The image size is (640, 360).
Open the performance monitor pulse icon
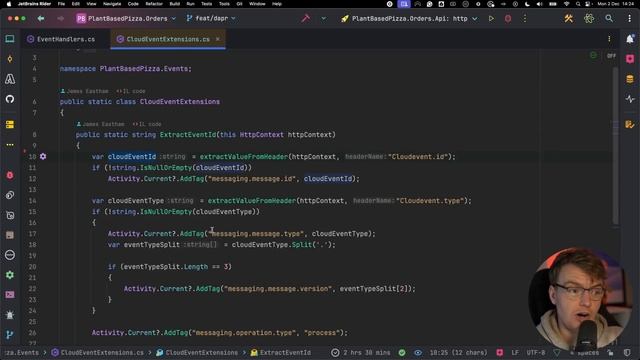(x=630, y=99)
